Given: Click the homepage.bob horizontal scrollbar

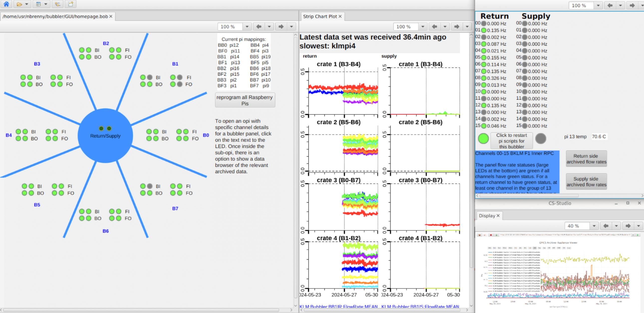Looking at the screenshot, I should [141, 310].
